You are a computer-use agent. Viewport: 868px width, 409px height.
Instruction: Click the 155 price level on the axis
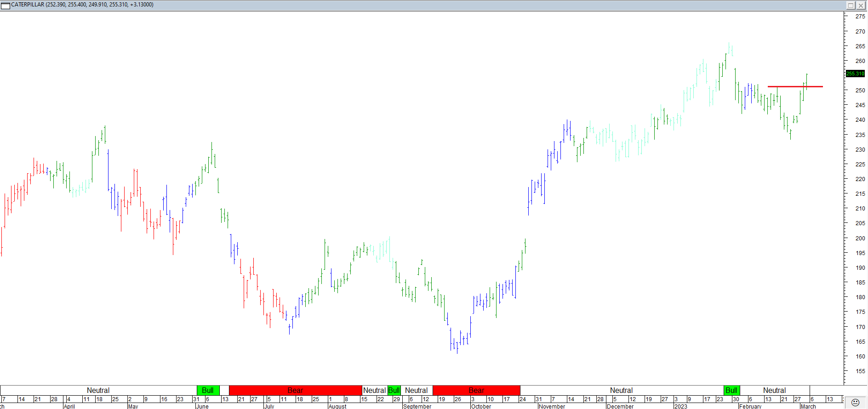coord(860,371)
